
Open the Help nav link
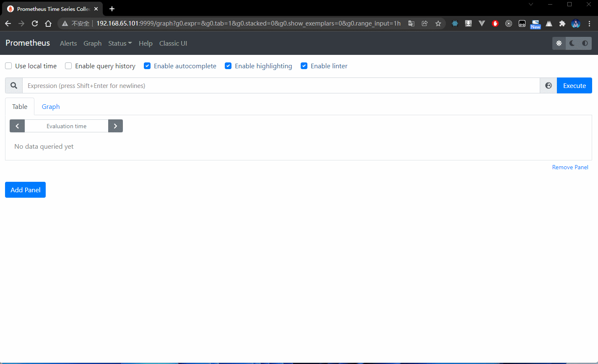[x=146, y=43]
